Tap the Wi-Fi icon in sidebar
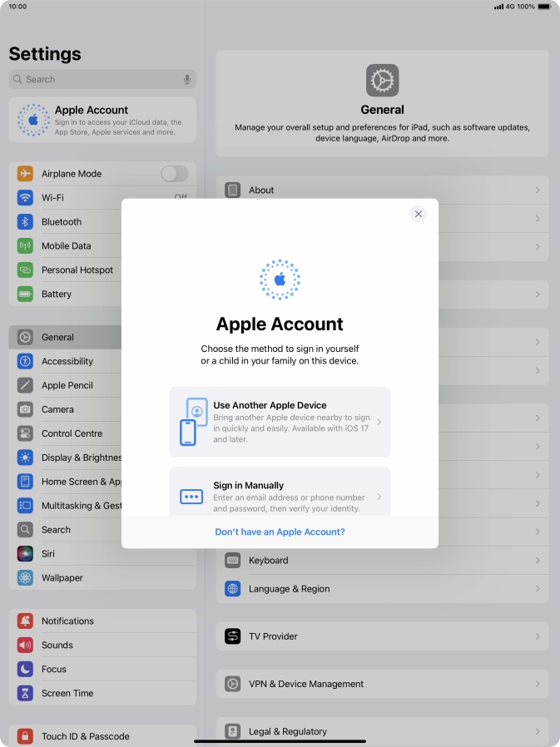The image size is (560, 747). (26, 198)
